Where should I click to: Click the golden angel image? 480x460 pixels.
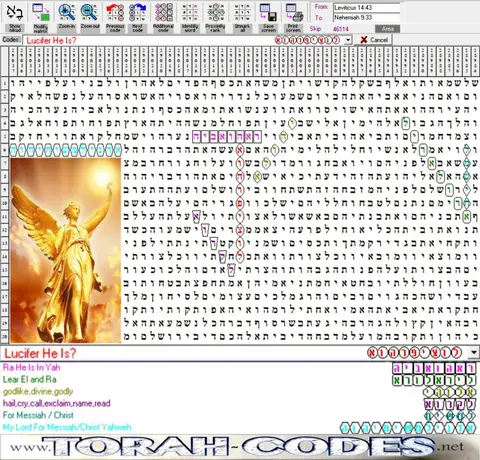[x=66, y=250]
